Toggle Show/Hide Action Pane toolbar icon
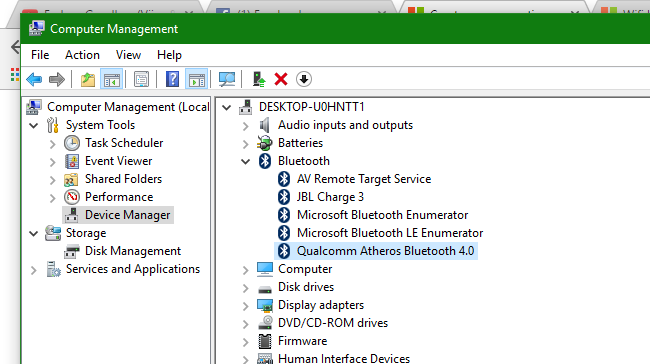The image size is (650, 364). (x=196, y=79)
